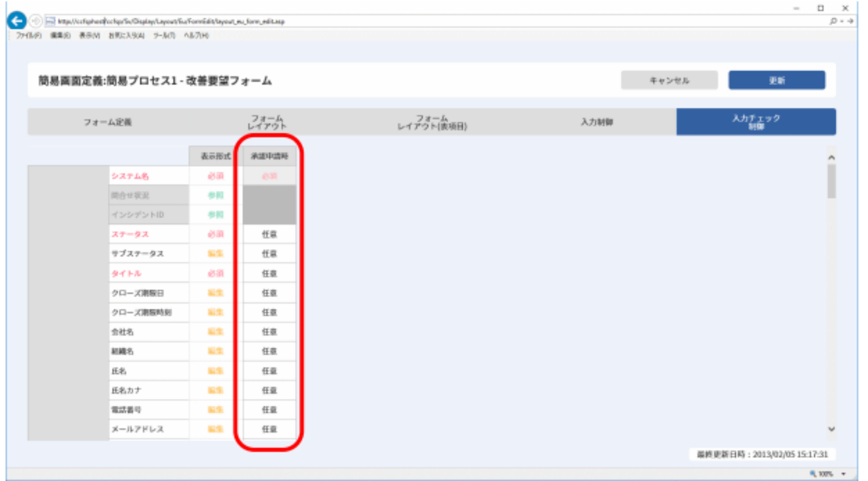Open the 表示 menu

pyautogui.click(x=90, y=36)
